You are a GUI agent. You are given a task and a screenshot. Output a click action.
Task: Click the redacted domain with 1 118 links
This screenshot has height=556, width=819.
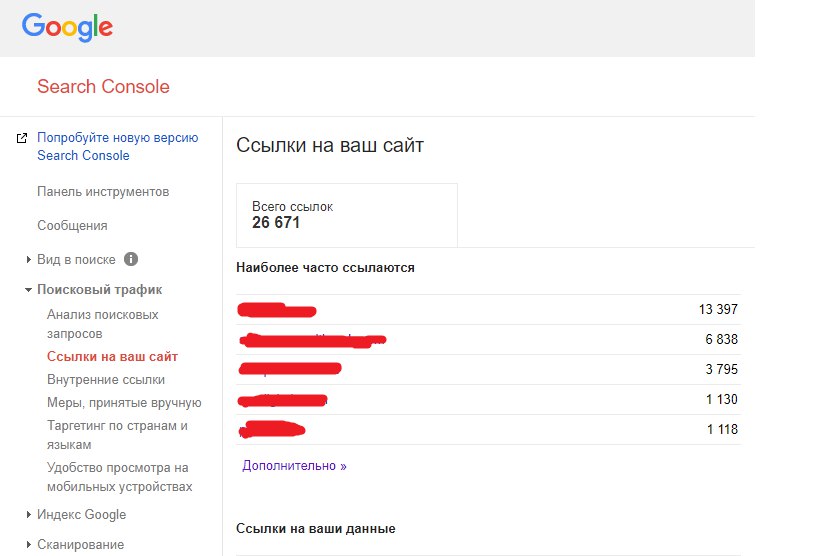[272, 430]
